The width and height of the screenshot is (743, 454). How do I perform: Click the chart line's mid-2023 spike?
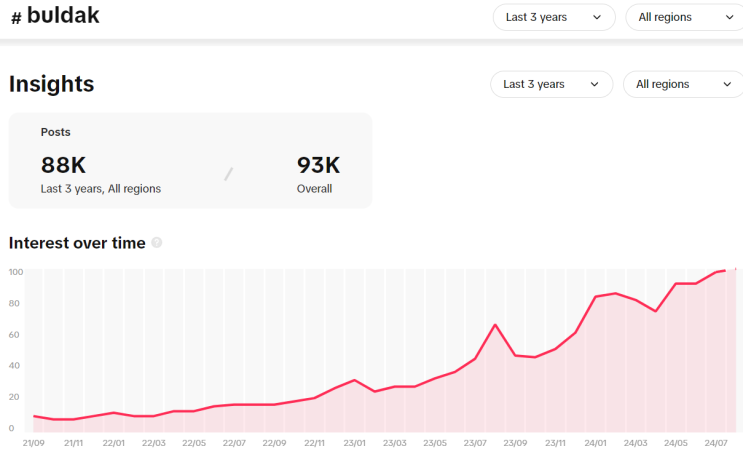click(x=495, y=325)
